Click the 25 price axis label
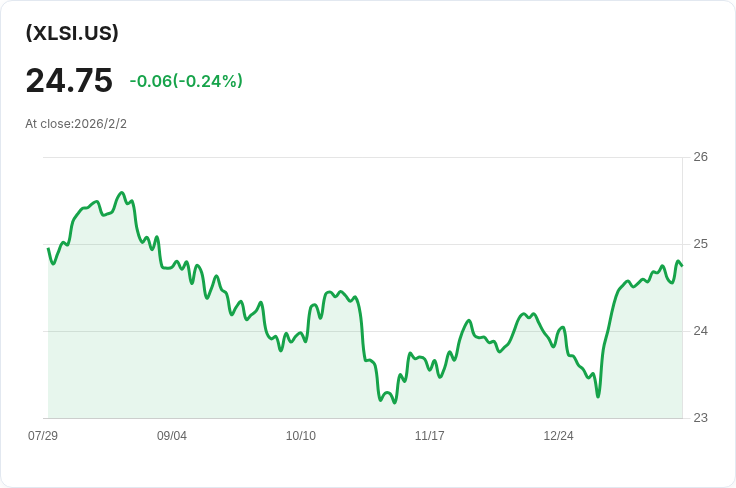The image size is (736, 488). [x=700, y=244]
